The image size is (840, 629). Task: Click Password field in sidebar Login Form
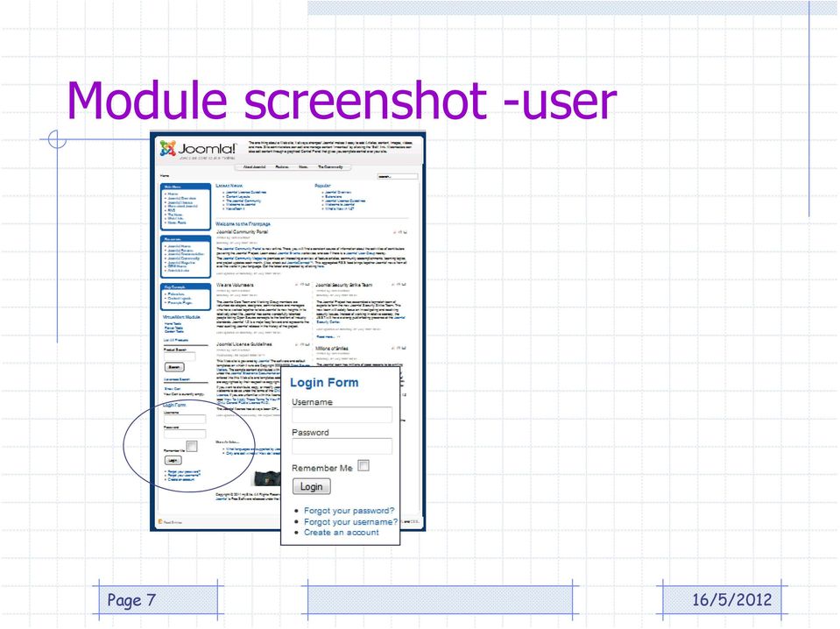point(185,434)
